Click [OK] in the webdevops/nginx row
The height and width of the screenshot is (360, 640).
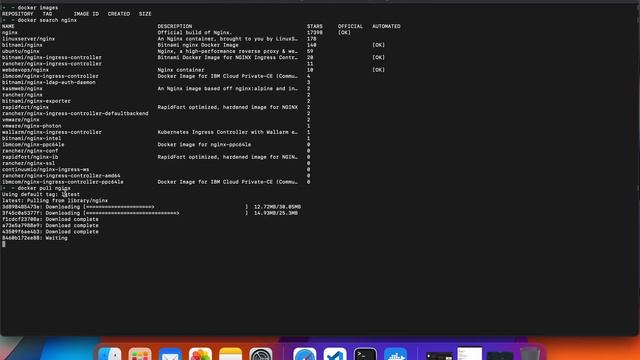pyautogui.click(x=378, y=70)
